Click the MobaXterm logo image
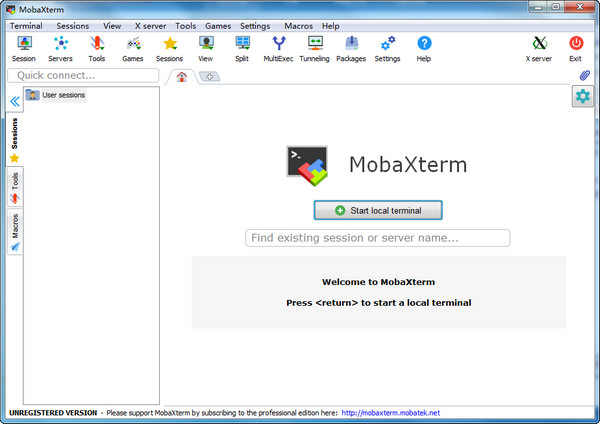600x424 pixels. pos(307,166)
